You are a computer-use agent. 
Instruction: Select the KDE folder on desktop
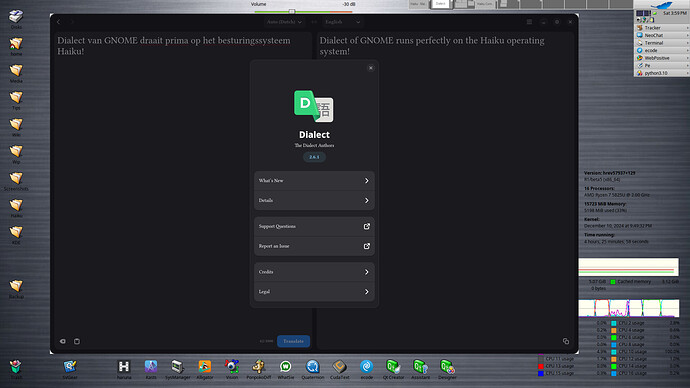click(16, 235)
